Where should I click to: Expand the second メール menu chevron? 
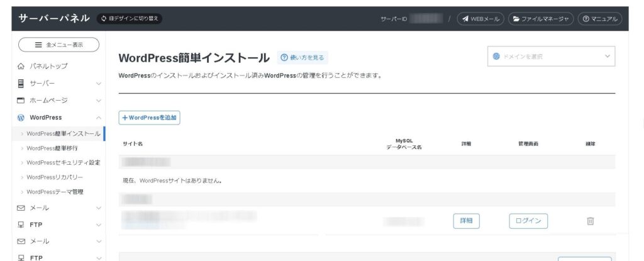click(x=99, y=242)
